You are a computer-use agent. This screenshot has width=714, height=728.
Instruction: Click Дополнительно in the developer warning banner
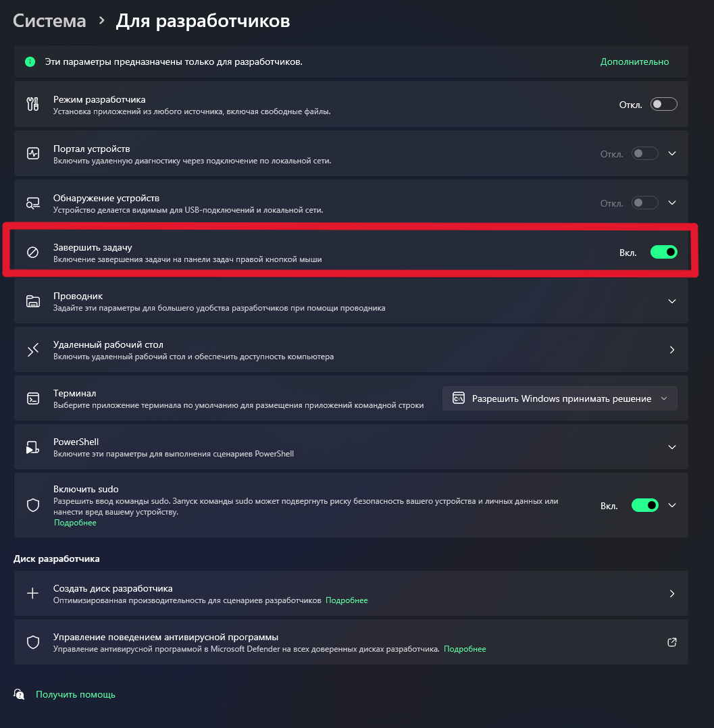(x=634, y=61)
